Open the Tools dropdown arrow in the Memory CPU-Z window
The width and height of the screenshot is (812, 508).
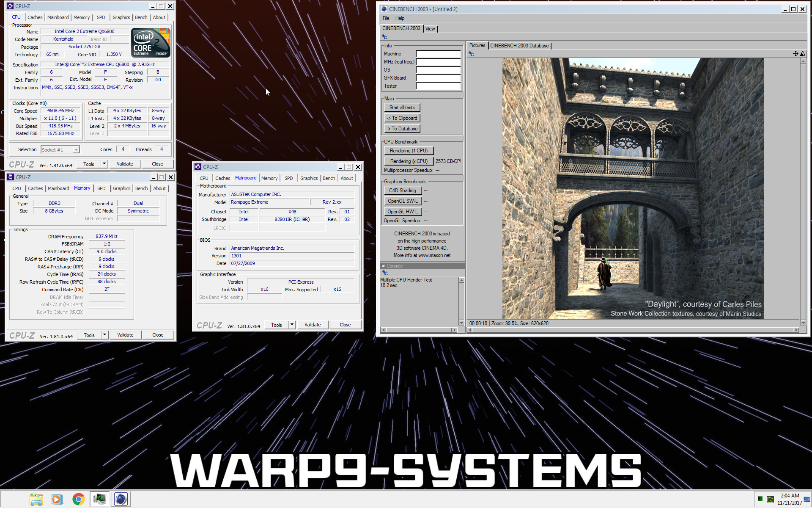(x=104, y=335)
